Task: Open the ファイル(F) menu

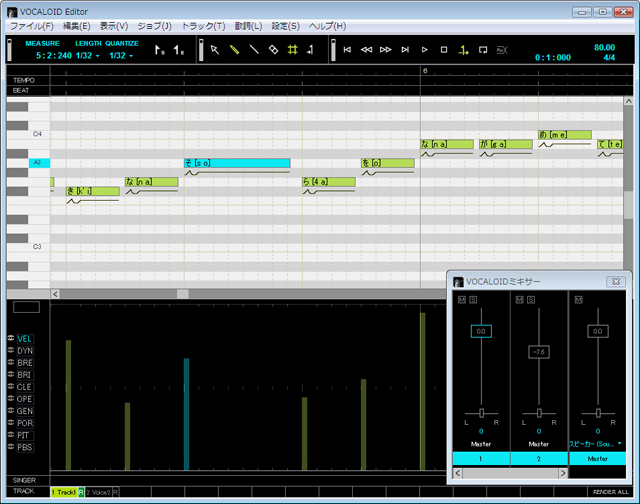Action: [x=29, y=25]
